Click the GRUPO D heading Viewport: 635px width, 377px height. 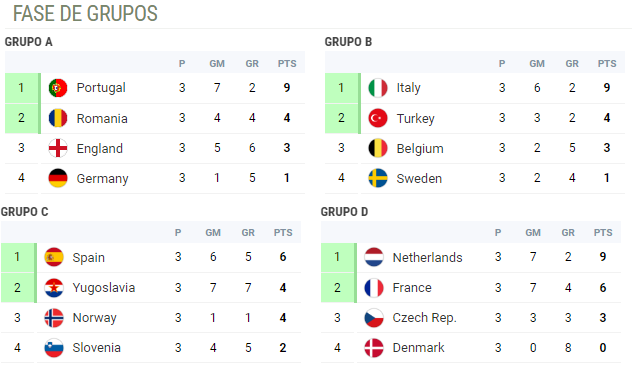coord(344,212)
